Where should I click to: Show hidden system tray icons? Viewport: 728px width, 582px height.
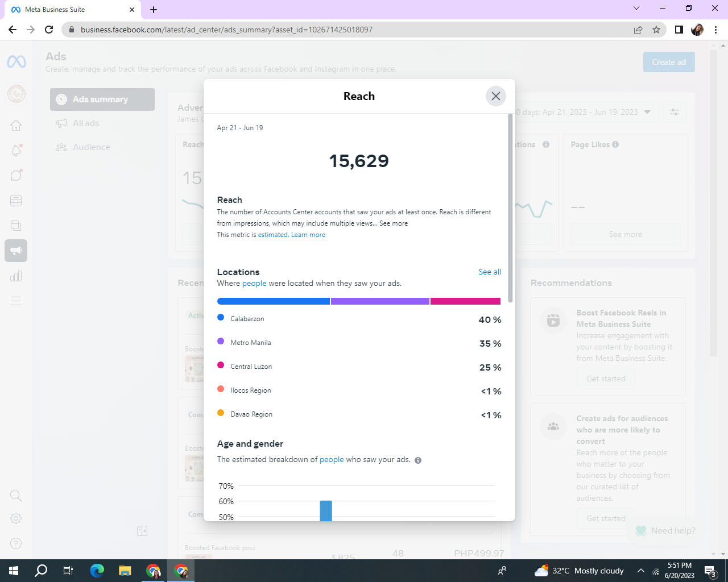[641, 571]
